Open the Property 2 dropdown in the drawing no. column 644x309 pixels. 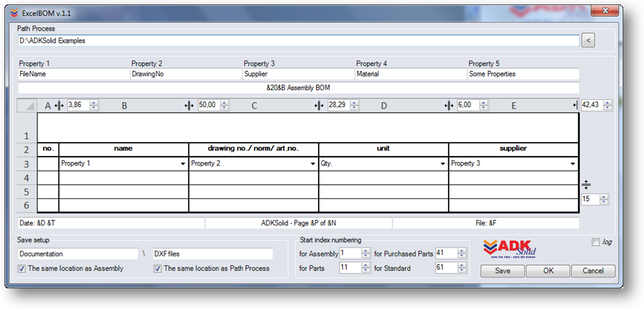(313, 164)
